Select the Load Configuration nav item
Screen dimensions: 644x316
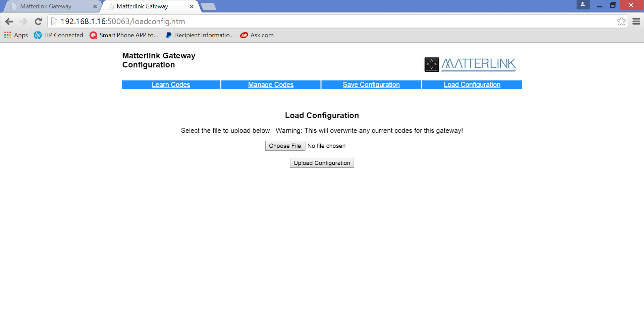click(472, 85)
